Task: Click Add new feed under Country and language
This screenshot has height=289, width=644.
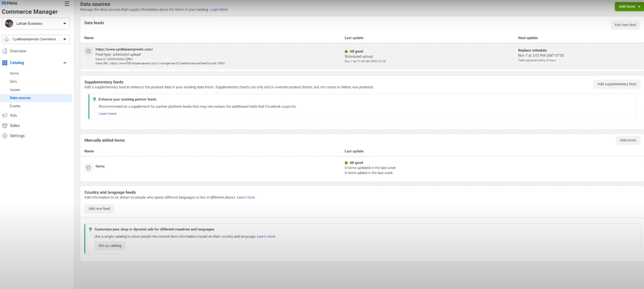Action: (x=99, y=209)
